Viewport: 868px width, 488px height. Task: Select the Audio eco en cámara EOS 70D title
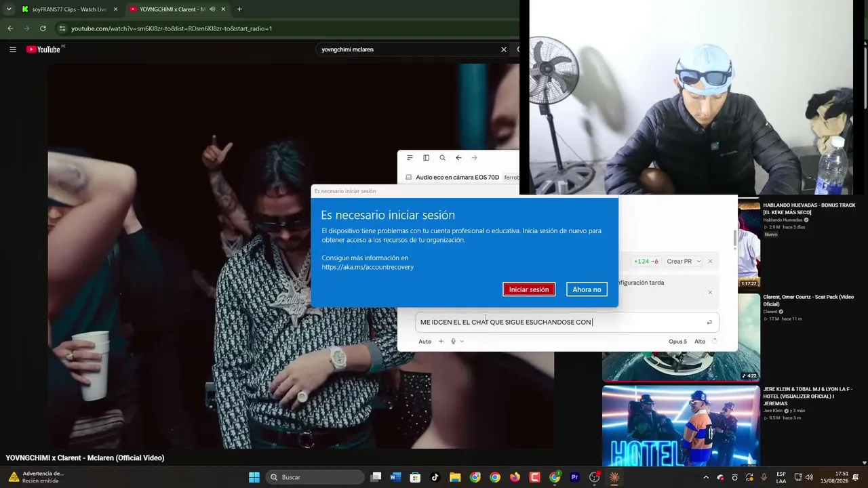coord(457,178)
